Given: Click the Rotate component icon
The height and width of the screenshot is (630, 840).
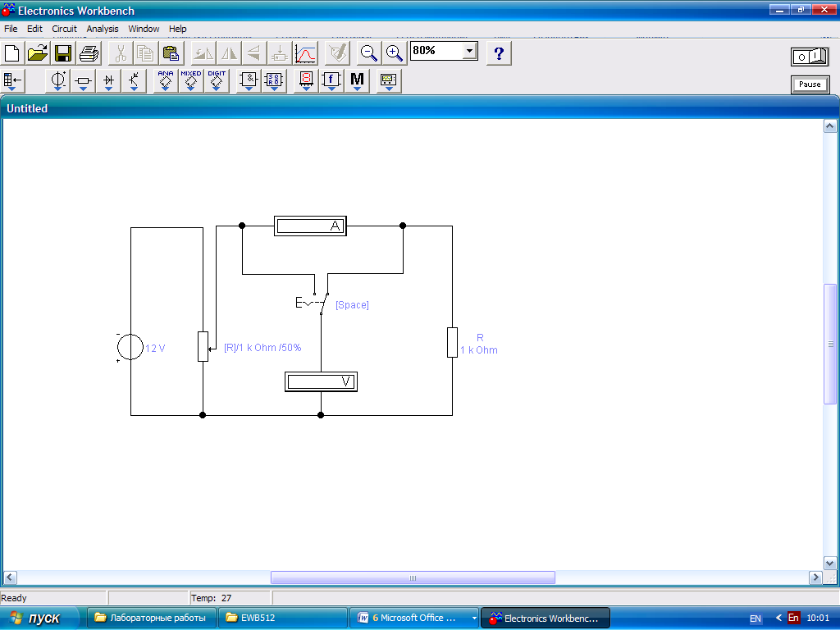Looking at the screenshot, I should (203, 53).
